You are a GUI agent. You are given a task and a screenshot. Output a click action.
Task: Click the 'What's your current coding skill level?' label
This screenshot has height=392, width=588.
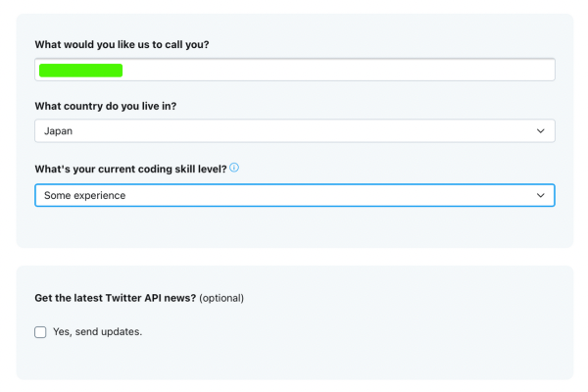pos(130,170)
